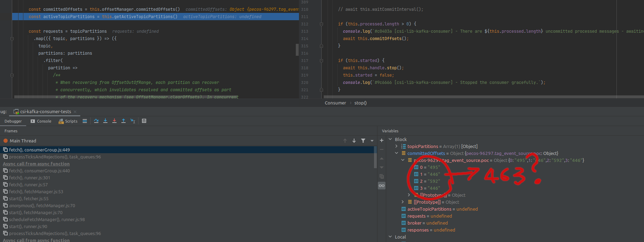
Task: Select variable 0 = "495"
Action: pyautogui.click(x=427, y=167)
